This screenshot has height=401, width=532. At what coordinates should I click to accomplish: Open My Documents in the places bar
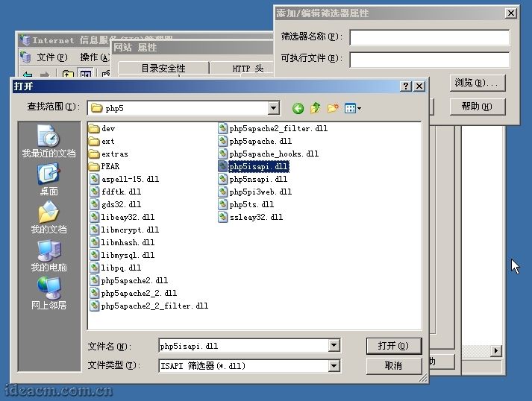tap(48, 218)
